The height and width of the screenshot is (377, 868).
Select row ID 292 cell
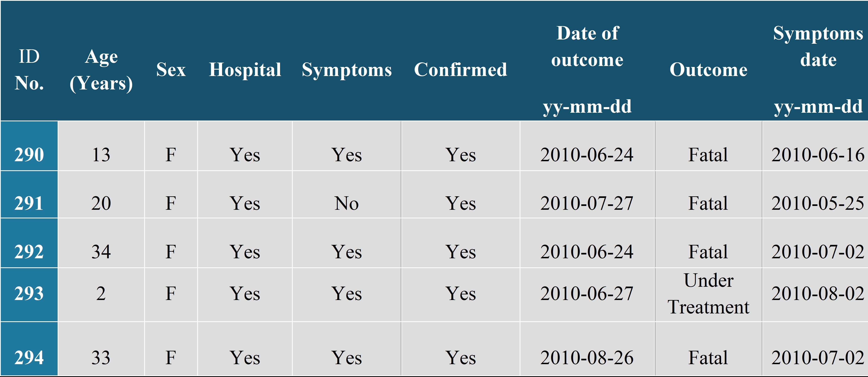(x=29, y=251)
